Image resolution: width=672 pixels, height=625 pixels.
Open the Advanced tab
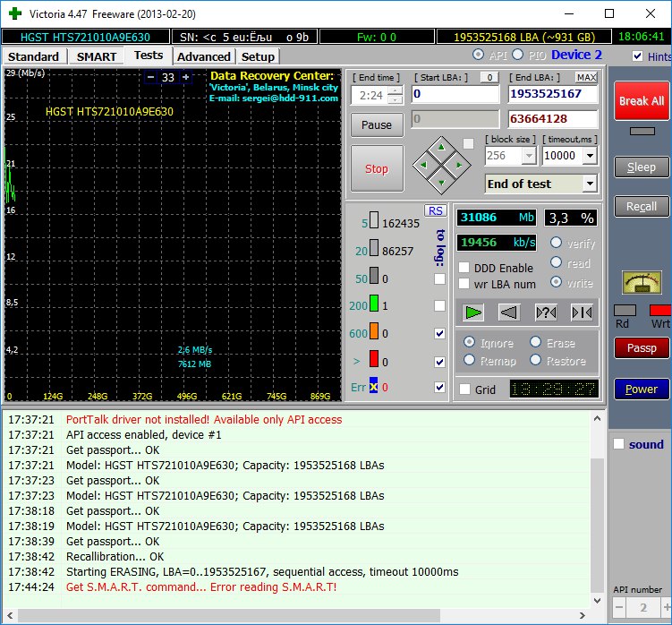(204, 56)
